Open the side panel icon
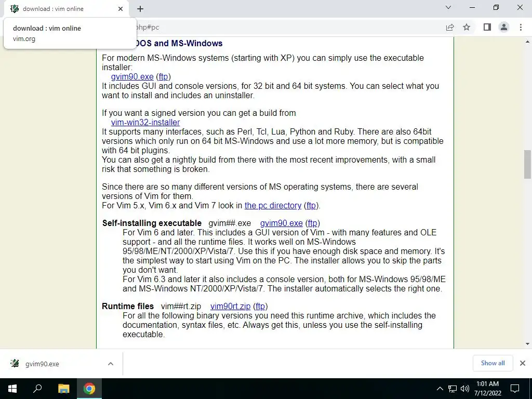Image resolution: width=532 pixels, height=399 pixels. [487, 27]
